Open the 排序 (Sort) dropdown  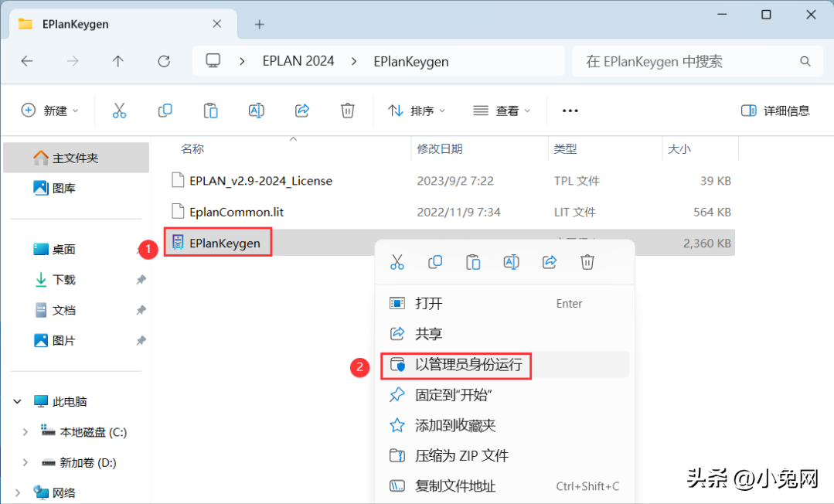(x=417, y=111)
